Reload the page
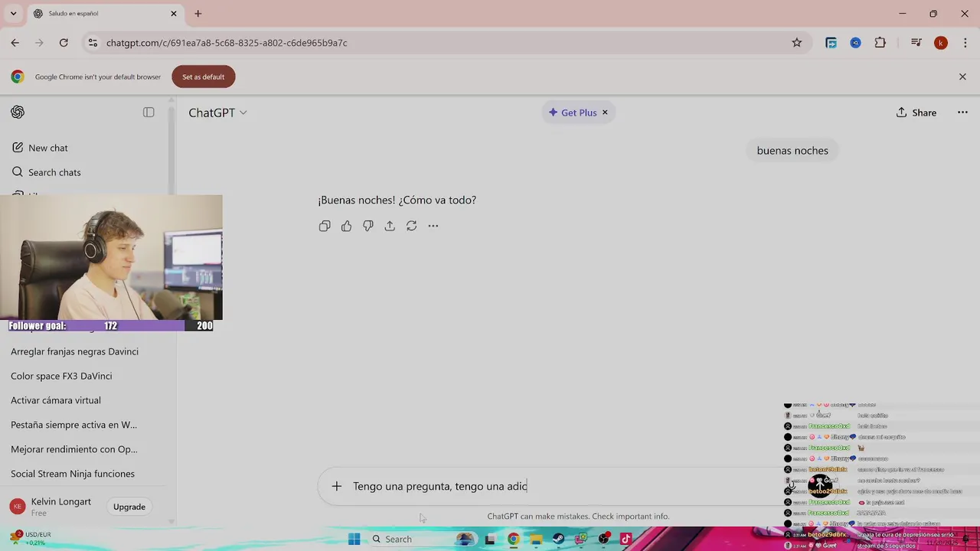This screenshot has width=980, height=551. [x=64, y=43]
